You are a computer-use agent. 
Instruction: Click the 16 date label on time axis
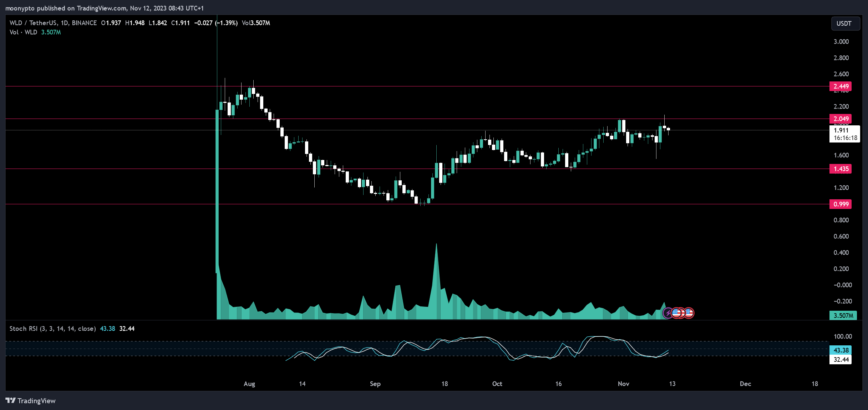click(558, 384)
